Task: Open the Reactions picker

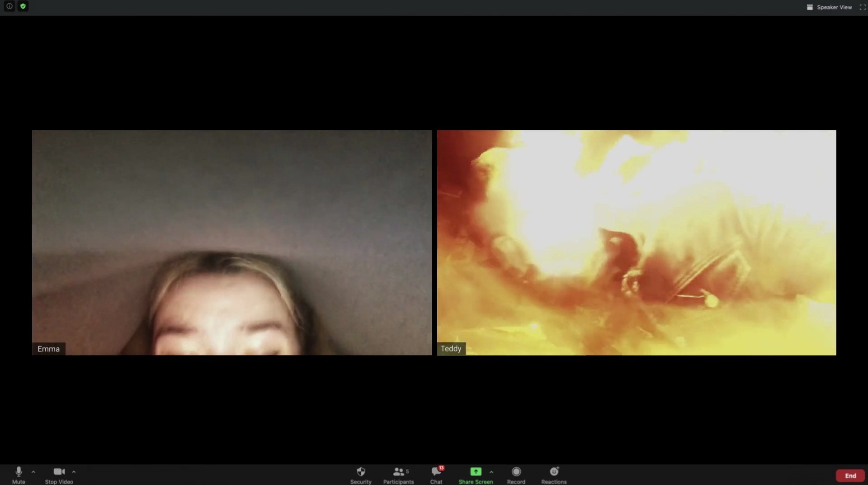Action: (554, 475)
